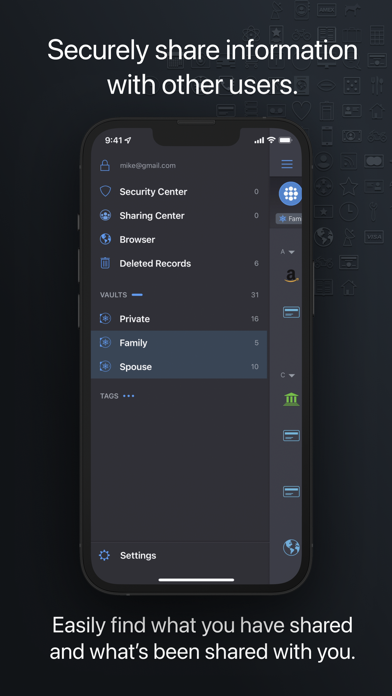This screenshot has height=696, width=392.
Task: Open Settings at bottom of sidebar
Action: click(180, 555)
